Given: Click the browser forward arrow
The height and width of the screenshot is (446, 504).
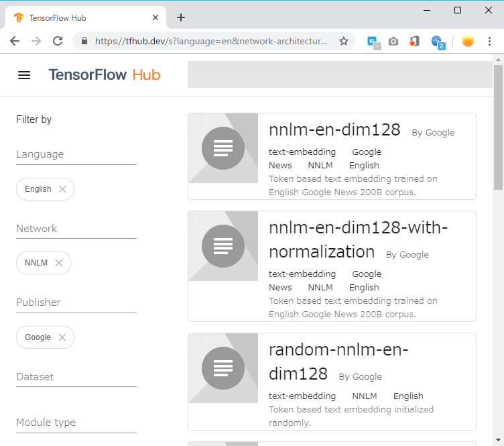Looking at the screenshot, I should coord(36,41).
